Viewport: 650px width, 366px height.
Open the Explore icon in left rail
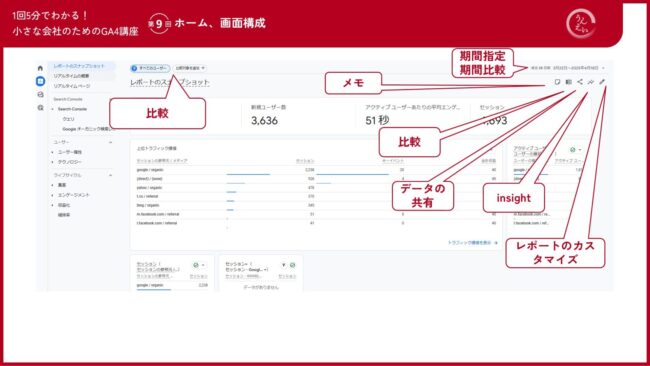[40, 95]
